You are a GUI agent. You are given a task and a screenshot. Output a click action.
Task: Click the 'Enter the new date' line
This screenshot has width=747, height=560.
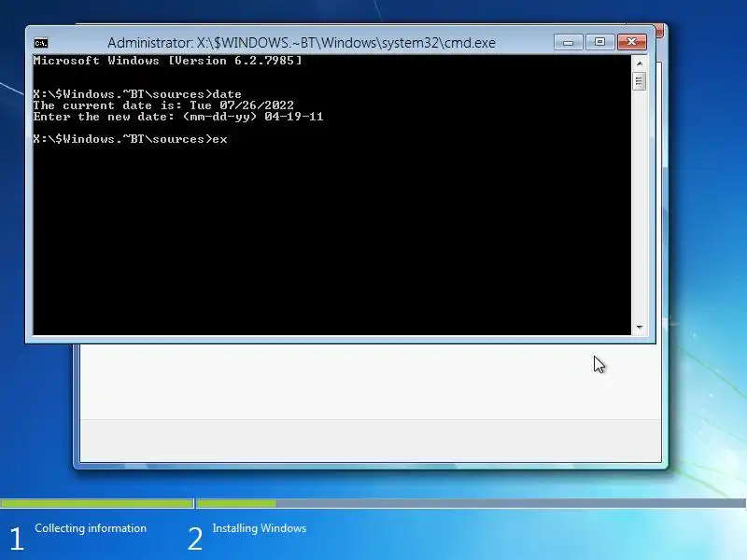[x=178, y=117]
